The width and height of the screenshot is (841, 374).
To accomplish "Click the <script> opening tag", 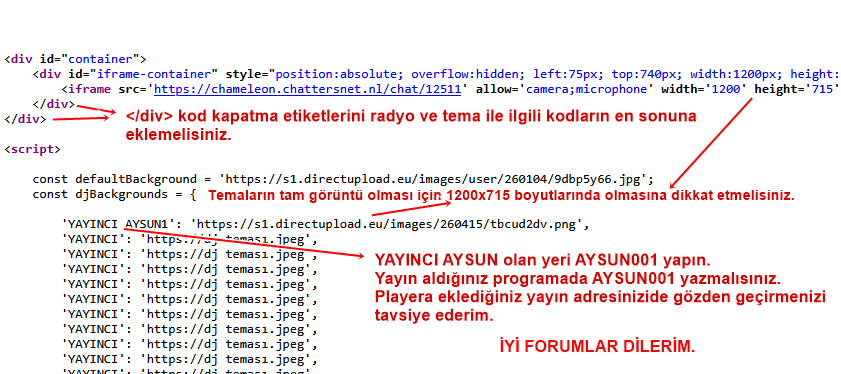I will [x=32, y=149].
